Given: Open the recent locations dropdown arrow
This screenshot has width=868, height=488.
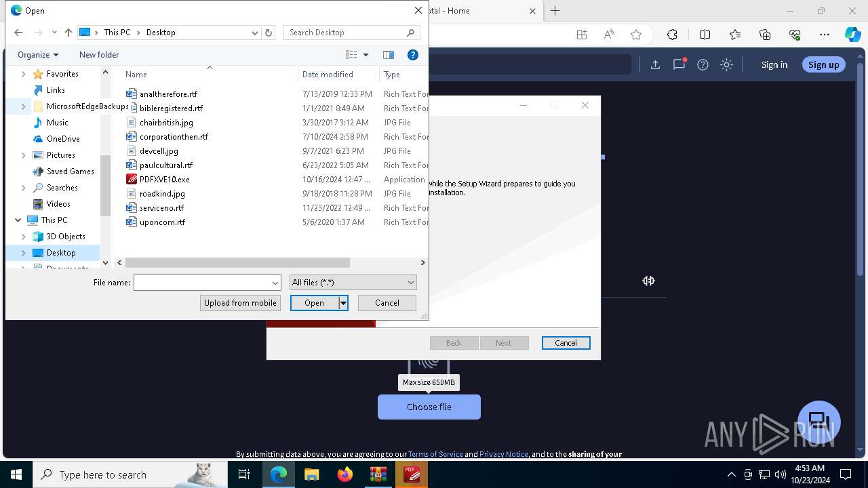Looking at the screenshot, I should (54, 33).
